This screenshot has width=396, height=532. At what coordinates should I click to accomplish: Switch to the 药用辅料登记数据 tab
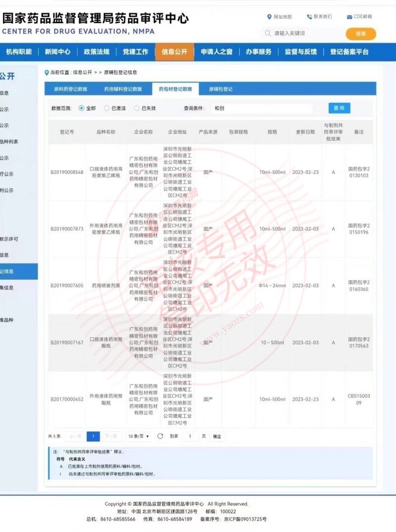(x=123, y=89)
